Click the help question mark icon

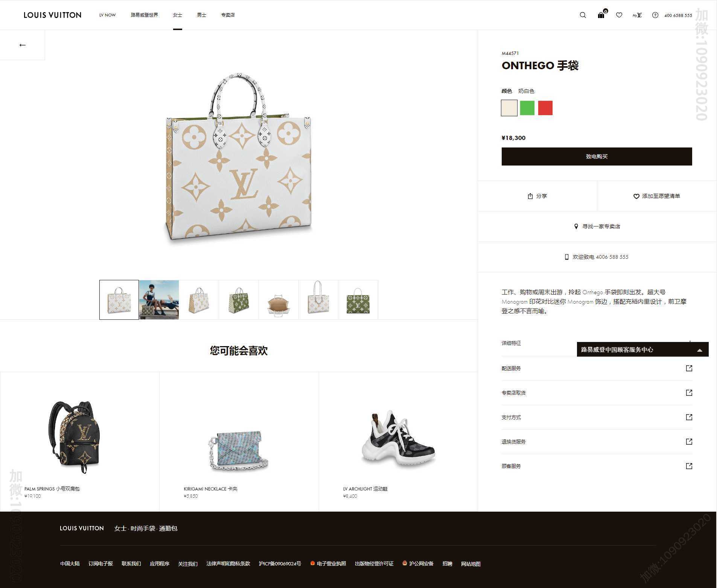655,15
